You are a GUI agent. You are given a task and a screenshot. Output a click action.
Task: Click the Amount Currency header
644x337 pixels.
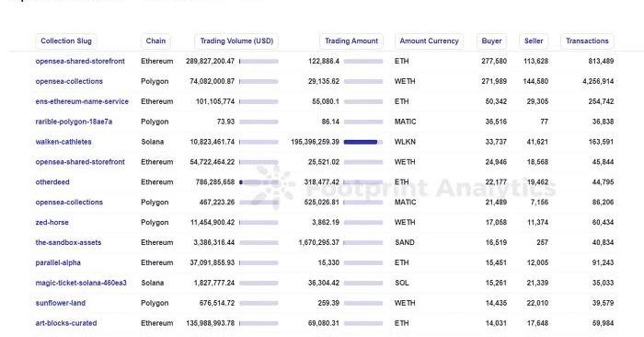coord(430,41)
